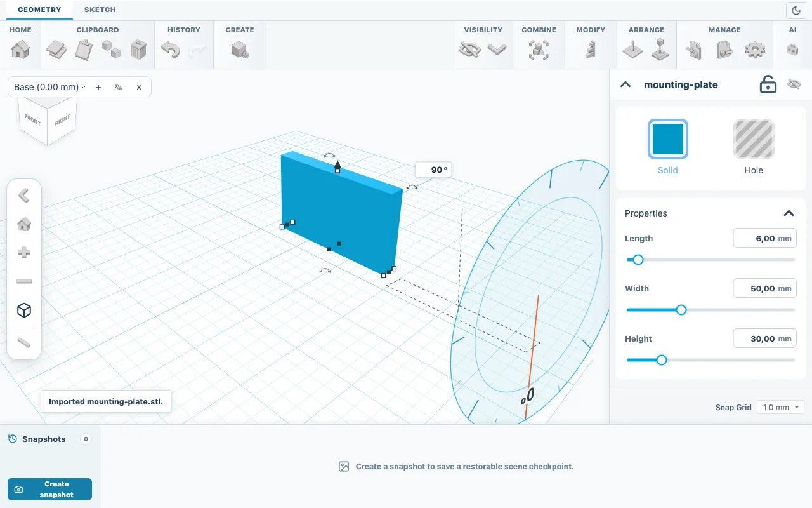Click the Modify align icon
812x508 pixels.
point(591,50)
